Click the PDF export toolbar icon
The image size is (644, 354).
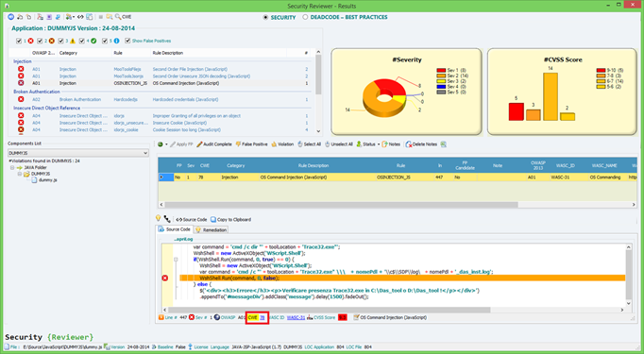(40, 17)
